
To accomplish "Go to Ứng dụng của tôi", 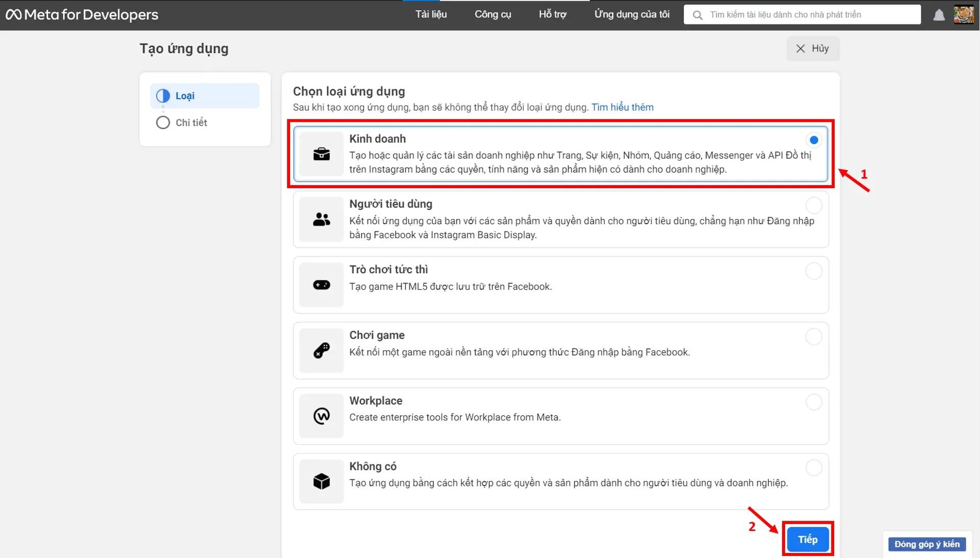I will [x=632, y=14].
